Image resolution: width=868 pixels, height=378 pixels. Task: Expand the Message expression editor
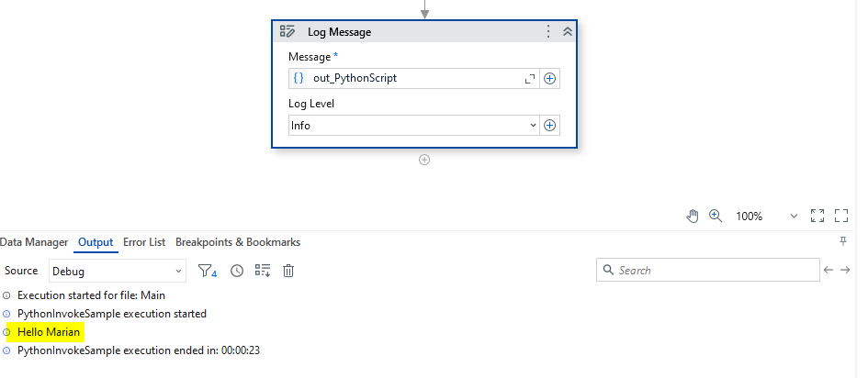529,79
